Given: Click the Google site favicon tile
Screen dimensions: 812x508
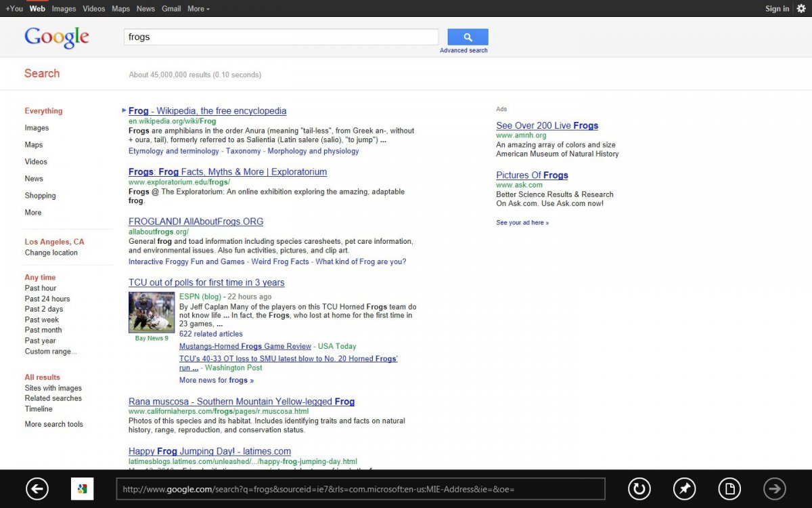Looking at the screenshot, I should point(82,488).
